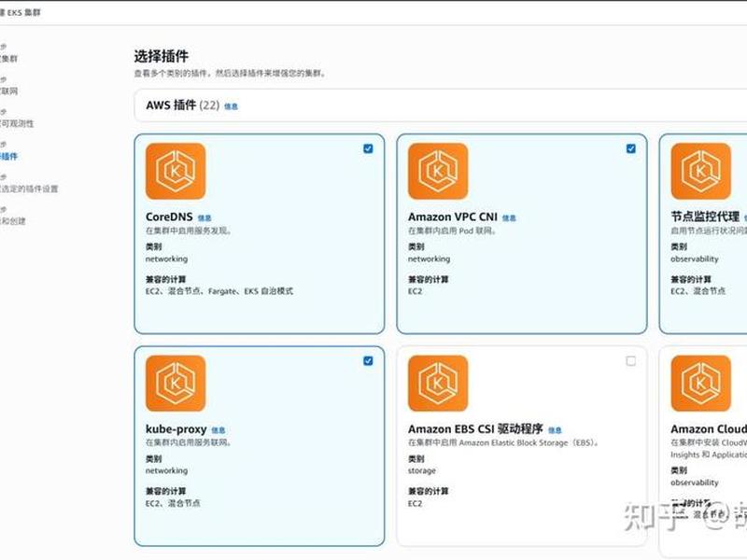747x560 pixels.
Task: Click the Amazon CloudWatch plugin icon
Action: pyautogui.click(x=700, y=383)
